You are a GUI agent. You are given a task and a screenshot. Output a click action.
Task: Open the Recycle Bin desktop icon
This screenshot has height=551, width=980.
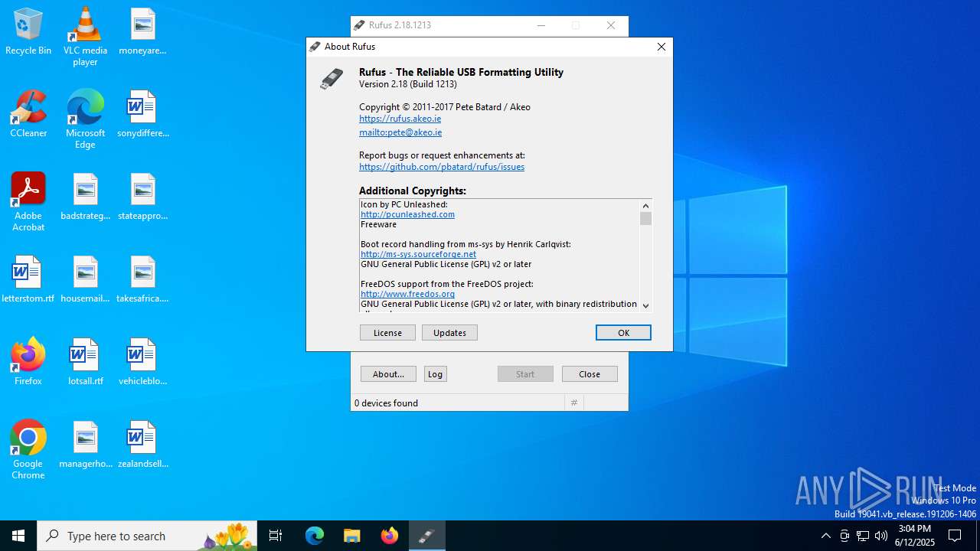click(28, 32)
